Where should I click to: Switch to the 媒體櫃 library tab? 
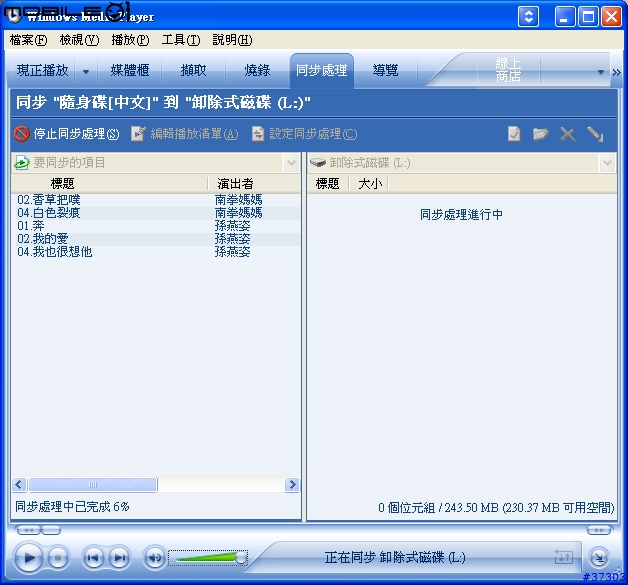130,70
